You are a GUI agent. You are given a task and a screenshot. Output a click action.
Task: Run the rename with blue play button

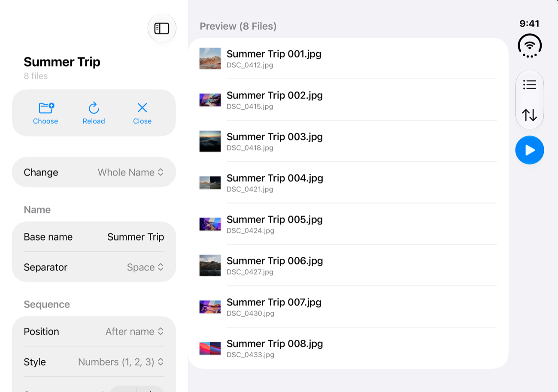pos(530,150)
